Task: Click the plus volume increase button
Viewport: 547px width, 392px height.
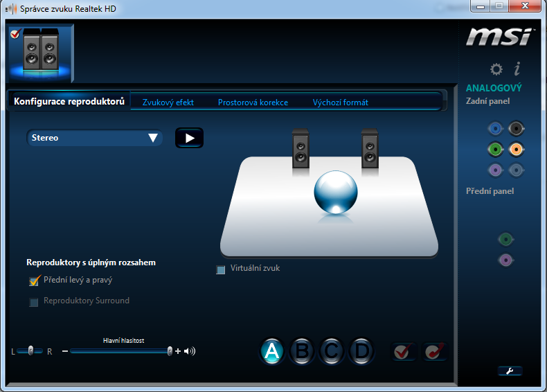Action: (x=178, y=351)
